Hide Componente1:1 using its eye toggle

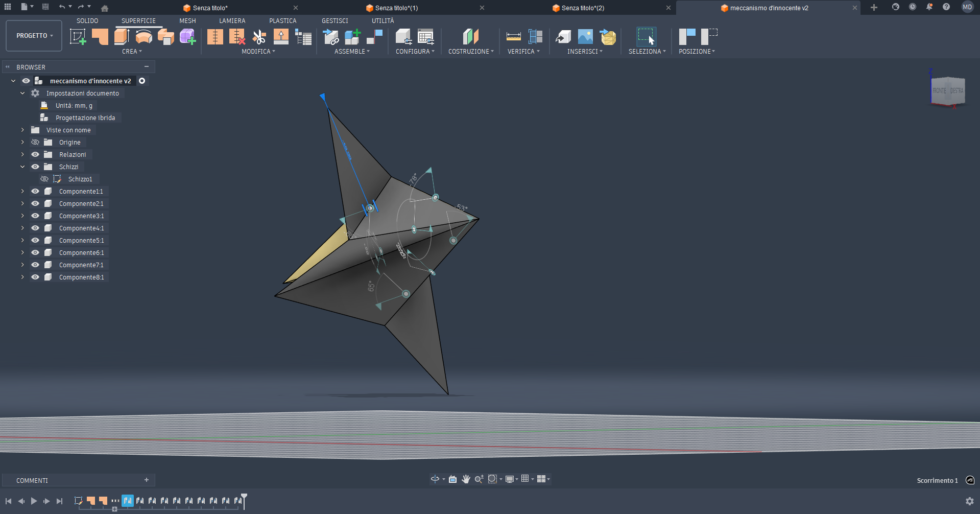click(x=35, y=191)
